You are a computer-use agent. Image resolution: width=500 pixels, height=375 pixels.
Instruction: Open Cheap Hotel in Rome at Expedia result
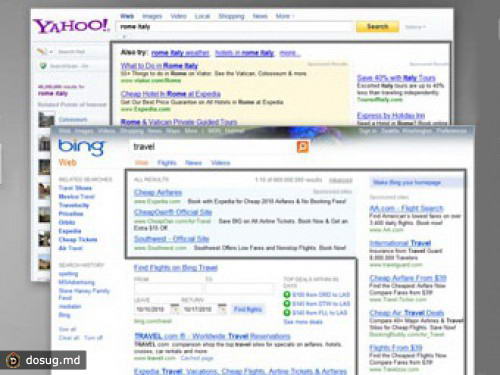tap(171, 94)
